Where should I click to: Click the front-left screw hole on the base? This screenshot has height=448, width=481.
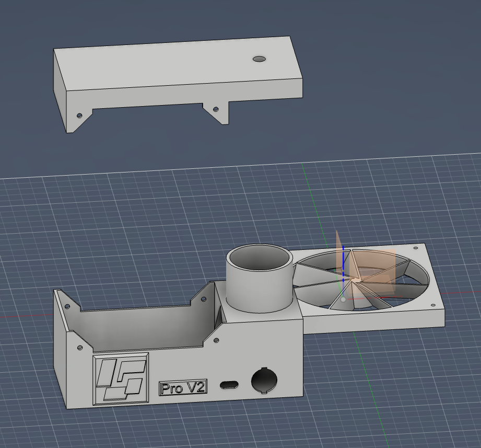pyautogui.click(x=80, y=348)
